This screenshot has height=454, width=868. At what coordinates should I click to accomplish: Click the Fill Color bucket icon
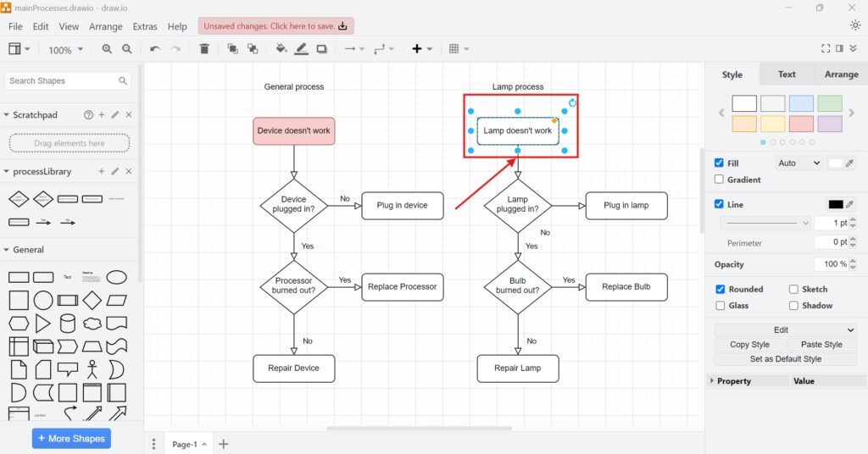point(281,49)
